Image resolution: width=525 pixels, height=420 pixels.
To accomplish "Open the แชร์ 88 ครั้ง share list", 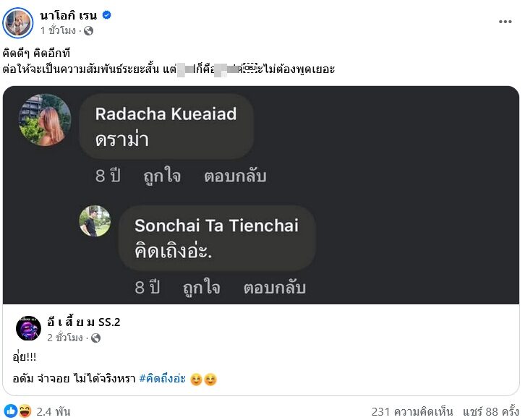I will (490, 411).
